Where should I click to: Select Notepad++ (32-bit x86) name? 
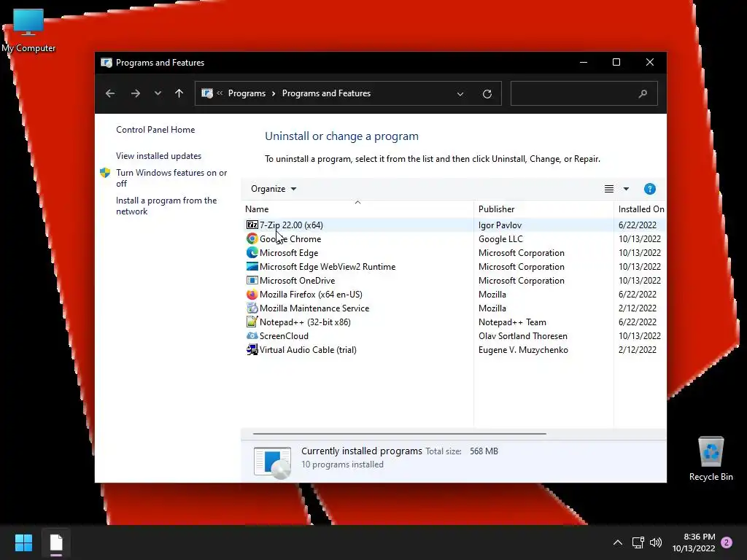point(305,322)
